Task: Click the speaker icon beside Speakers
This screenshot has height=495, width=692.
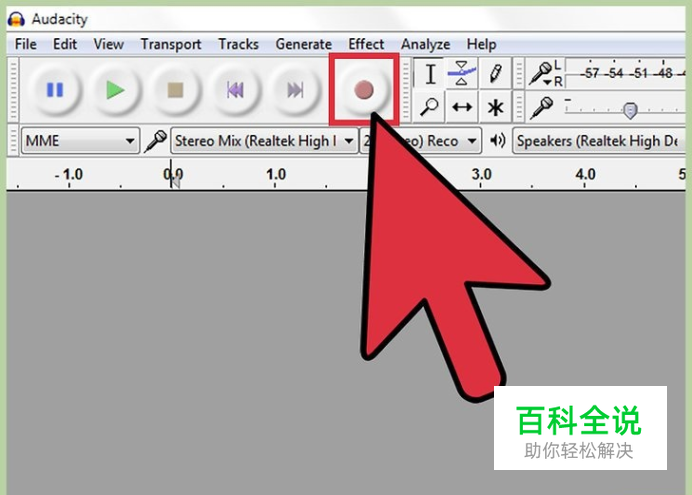Action: pos(497,141)
